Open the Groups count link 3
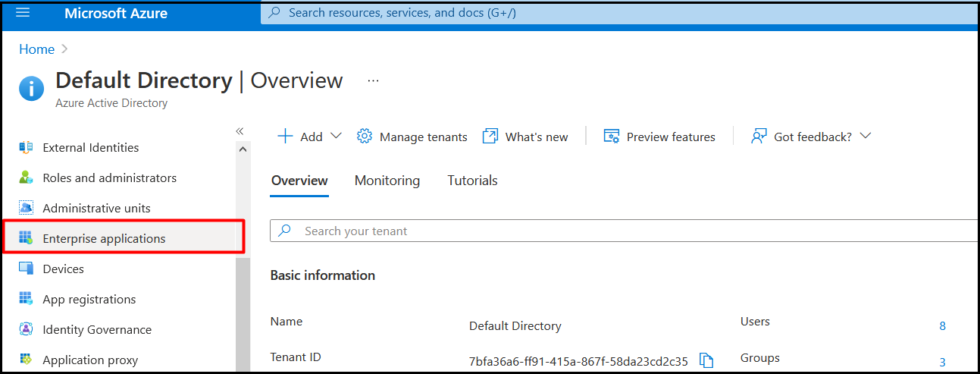 [x=942, y=362]
